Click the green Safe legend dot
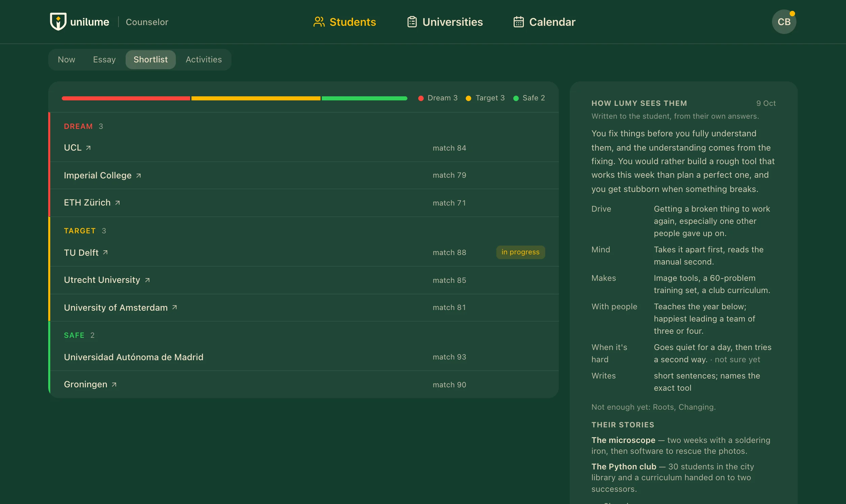The image size is (846, 504). click(x=516, y=98)
